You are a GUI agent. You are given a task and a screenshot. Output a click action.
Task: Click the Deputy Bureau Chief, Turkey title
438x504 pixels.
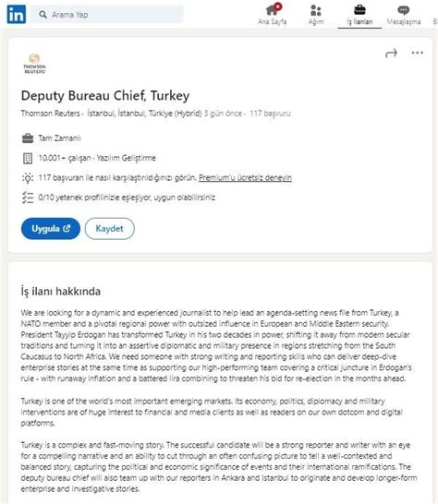(x=105, y=95)
